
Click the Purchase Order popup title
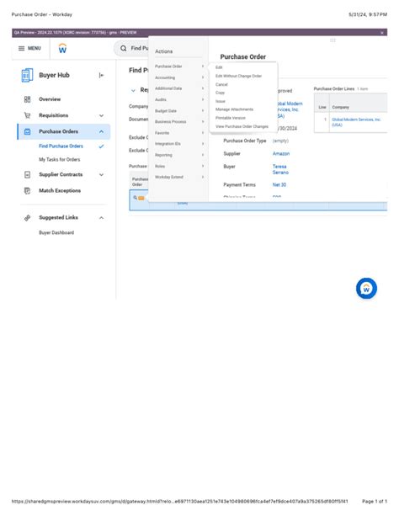(x=243, y=57)
